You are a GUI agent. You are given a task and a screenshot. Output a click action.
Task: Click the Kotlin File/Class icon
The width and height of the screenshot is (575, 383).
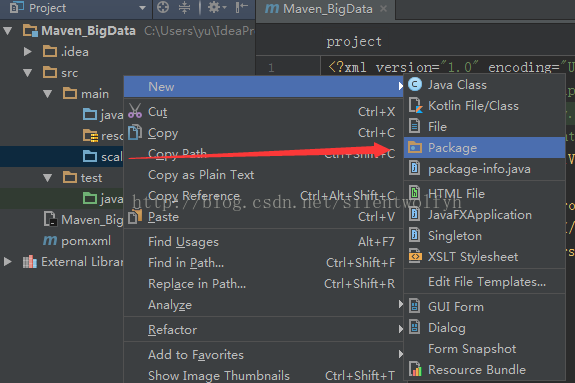tap(415, 105)
